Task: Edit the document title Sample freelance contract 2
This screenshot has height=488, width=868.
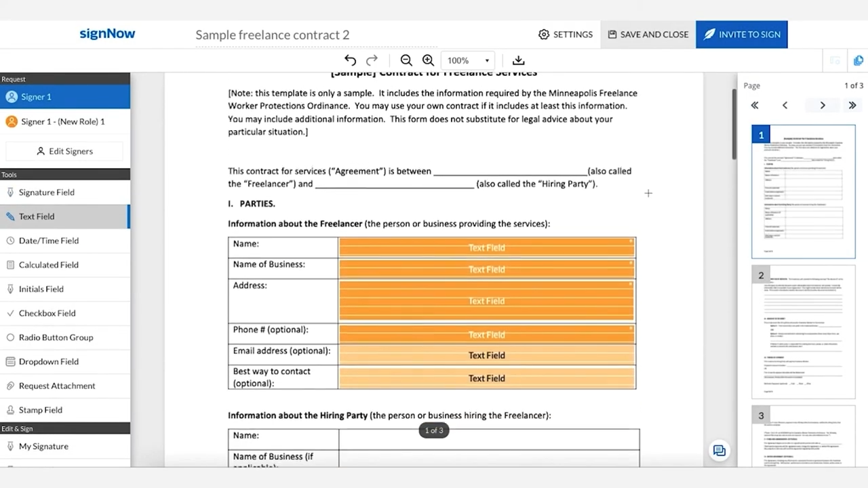Action: click(273, 35)
